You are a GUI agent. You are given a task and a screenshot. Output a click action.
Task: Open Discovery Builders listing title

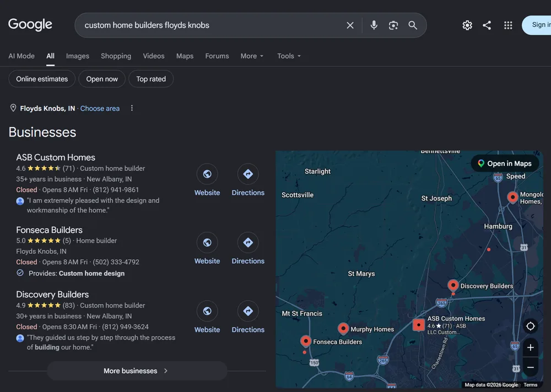[52, 295]
